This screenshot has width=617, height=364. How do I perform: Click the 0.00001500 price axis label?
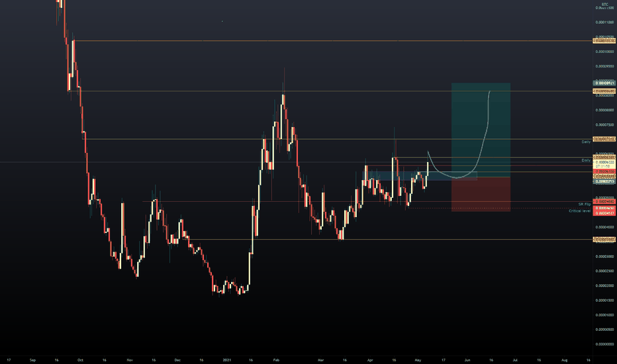click(x=604, y=300)
